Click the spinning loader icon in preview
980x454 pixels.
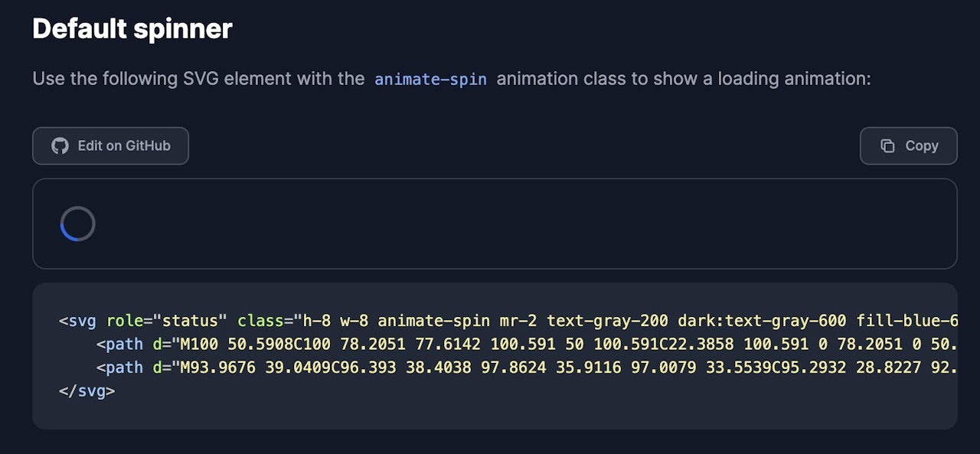coord(77,224)
